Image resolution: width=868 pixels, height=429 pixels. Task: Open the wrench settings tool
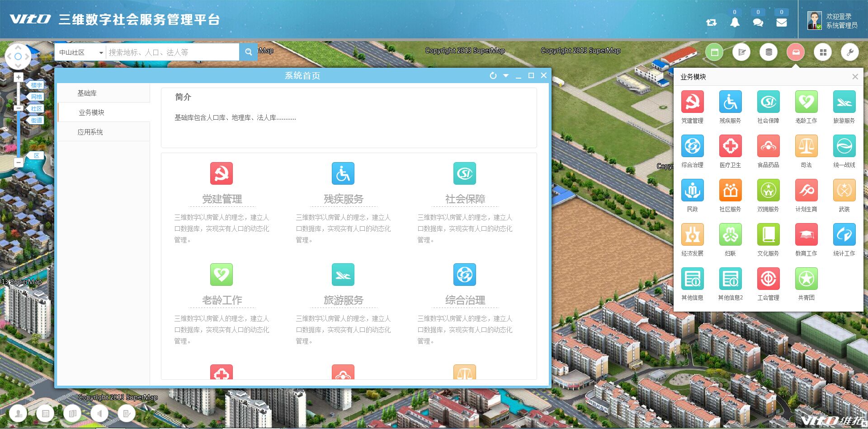[x=849, y=52]
